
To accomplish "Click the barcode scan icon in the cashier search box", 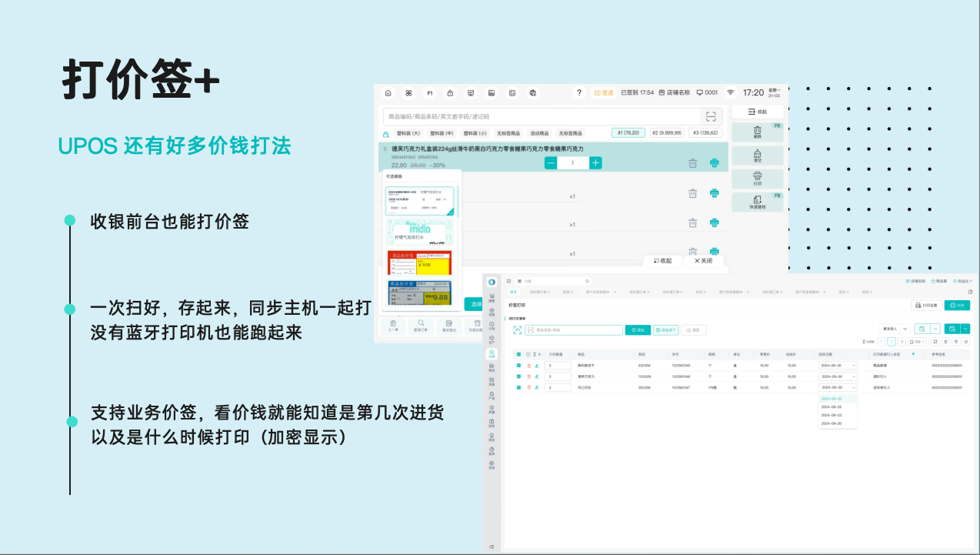I will point(712,116).
